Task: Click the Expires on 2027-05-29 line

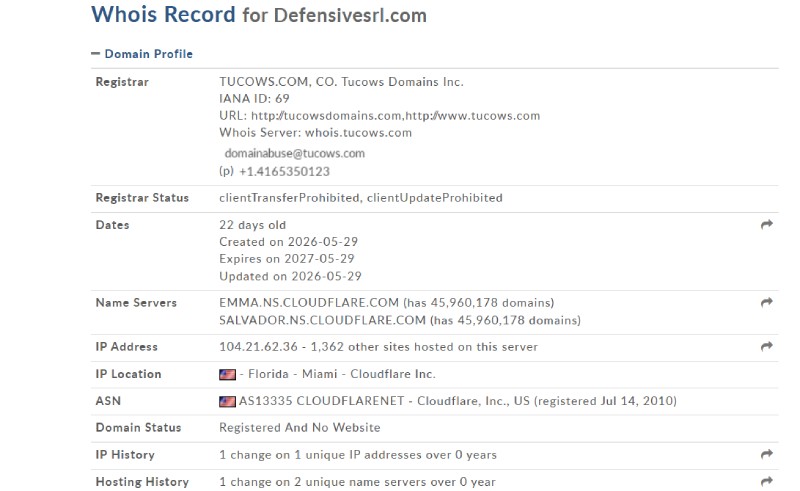Action: tap(286, 259)
